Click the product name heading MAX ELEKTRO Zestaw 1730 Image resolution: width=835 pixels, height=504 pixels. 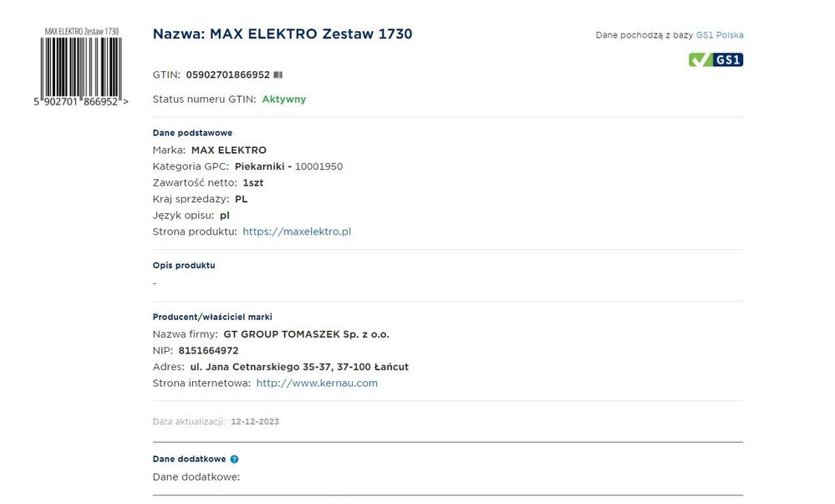point(283,34)
